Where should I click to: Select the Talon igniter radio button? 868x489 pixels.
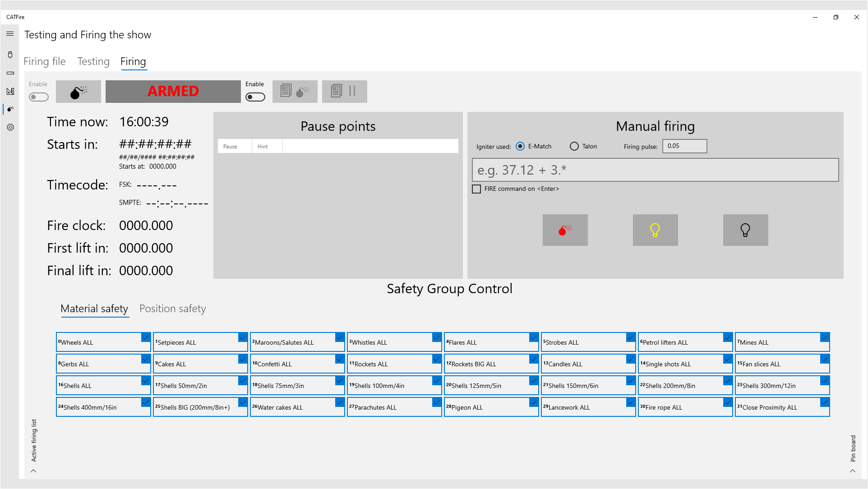pos(574,146)
